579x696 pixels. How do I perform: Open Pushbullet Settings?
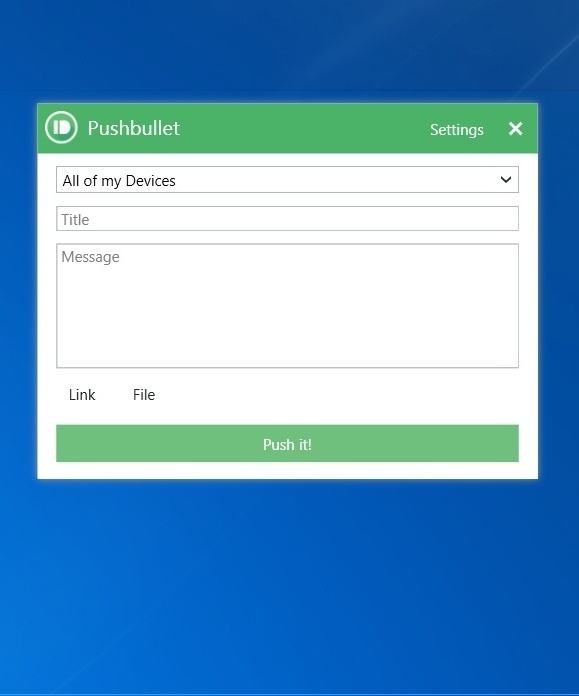(x=456, y=130)
